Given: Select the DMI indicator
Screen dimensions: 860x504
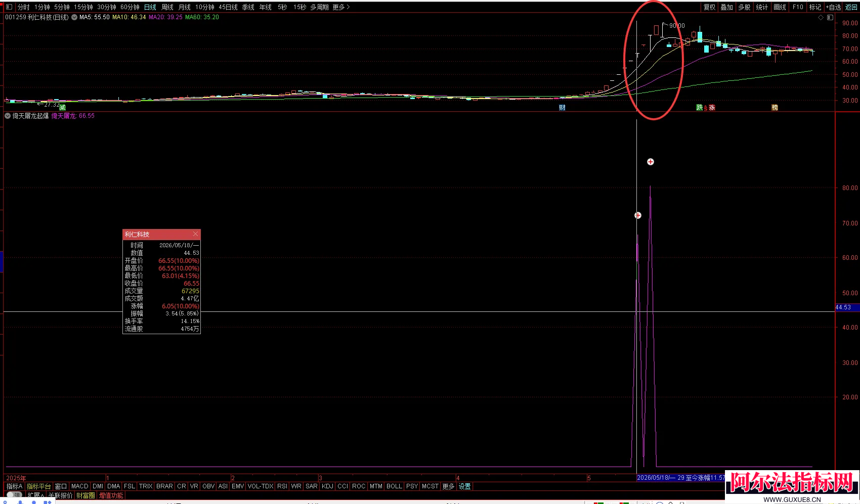Looking at the screenshot, I should [x=98, y=486].
